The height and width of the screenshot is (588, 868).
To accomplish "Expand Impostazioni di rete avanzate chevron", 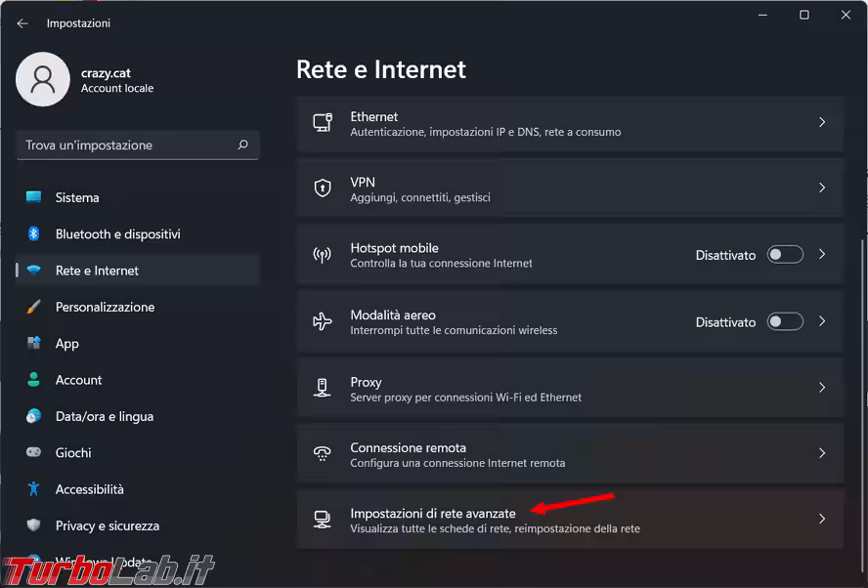I will coord(822,519).
